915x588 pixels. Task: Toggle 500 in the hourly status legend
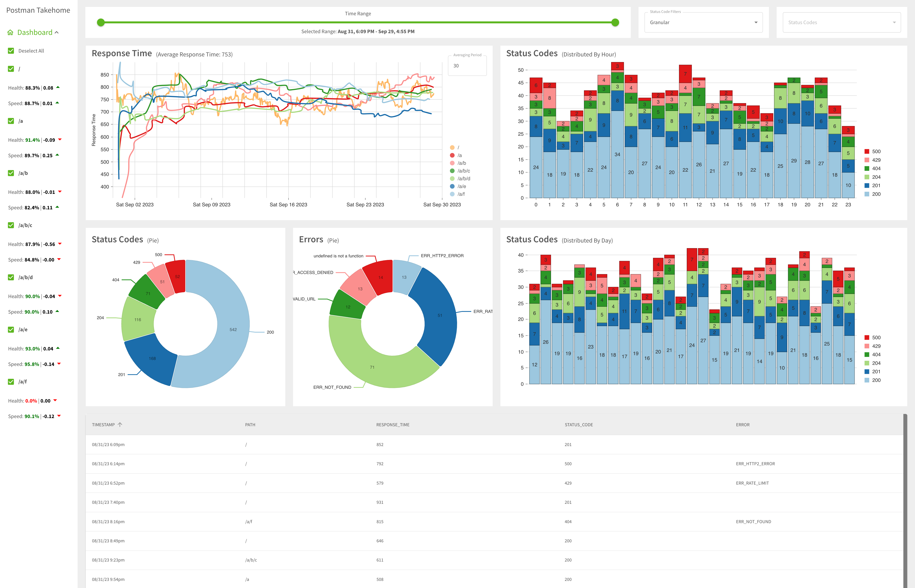872,152
